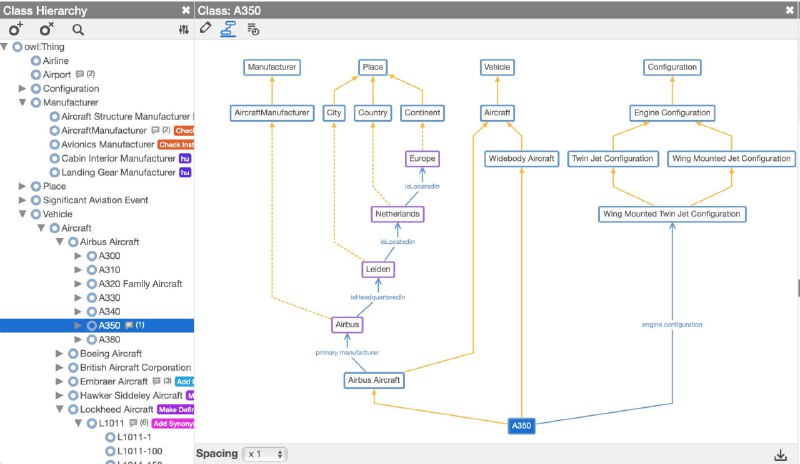This screenshot has height=464, width=800.
Task: Collapse the Manufacturer class
Action: point(22,102)
